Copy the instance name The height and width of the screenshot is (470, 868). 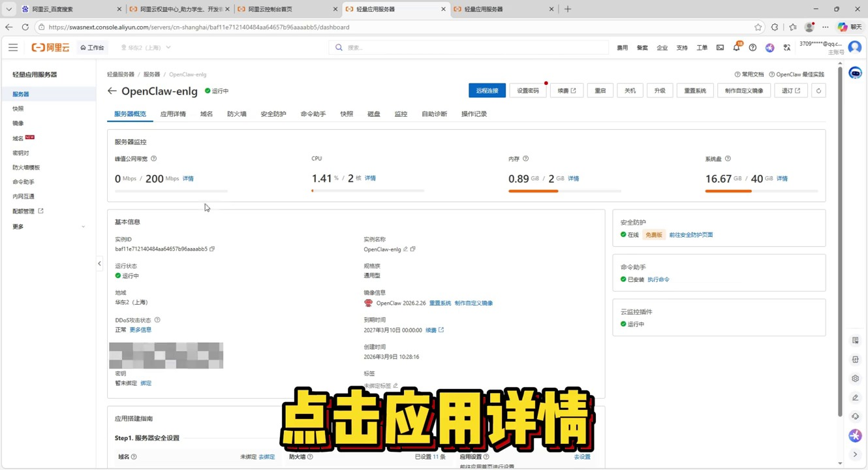coord(412,249)
